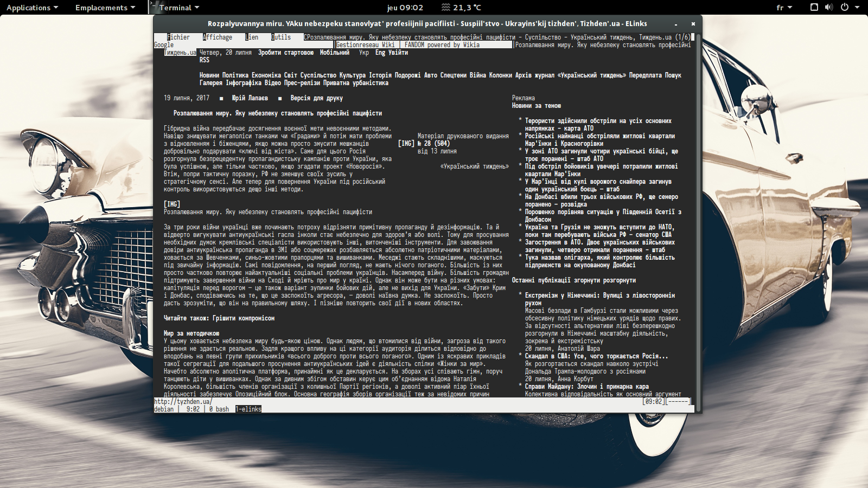Click the Увійти login link
868x488 pixels.
pos(398,53)
